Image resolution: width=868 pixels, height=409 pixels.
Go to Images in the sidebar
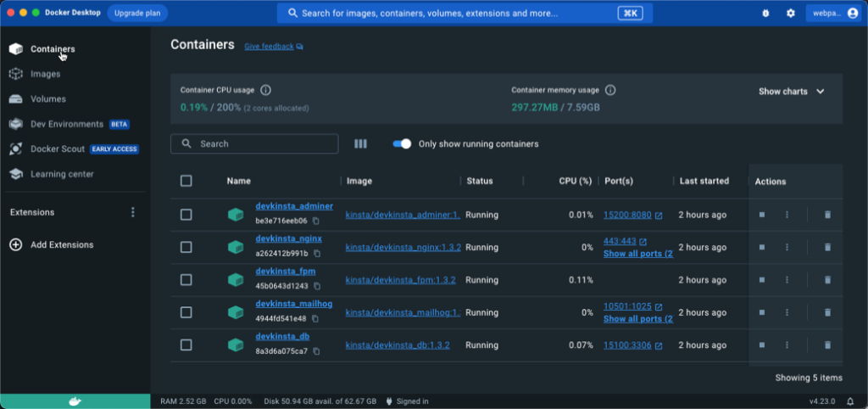pyautogui.click(x=45, y=74)
